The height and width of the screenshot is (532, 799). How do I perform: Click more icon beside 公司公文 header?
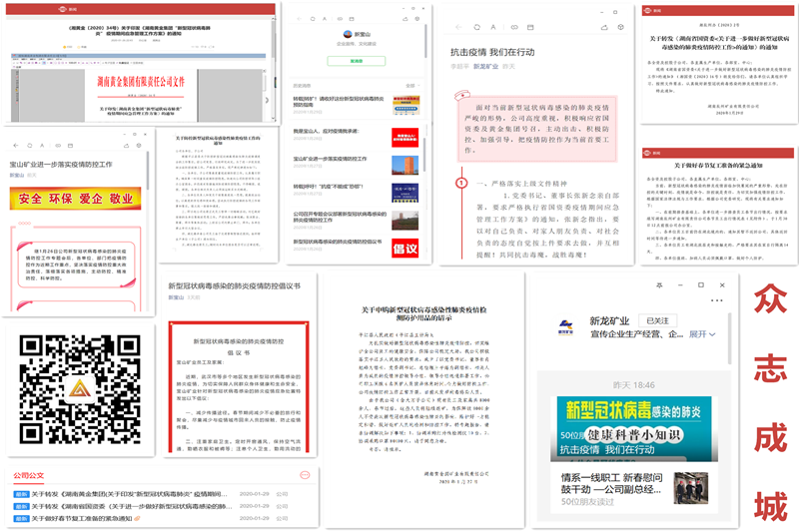305,475
